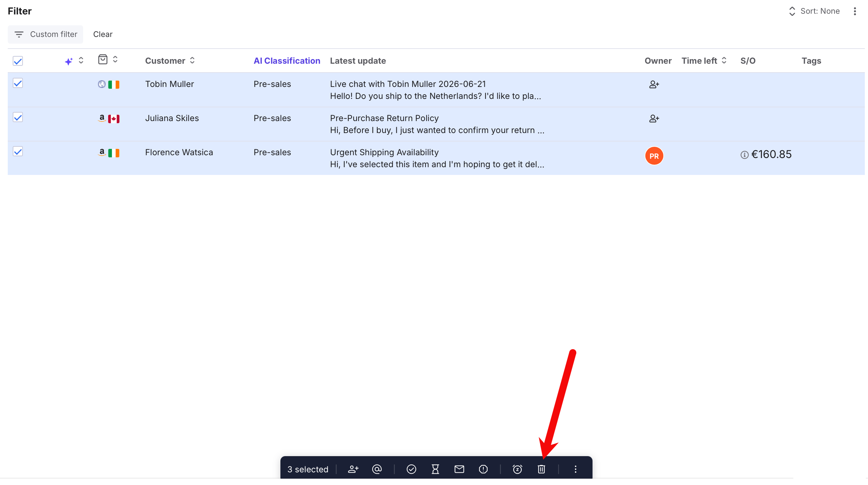This screenshot has width=868, height=485.
Task: Click the Tags column header
Action: point(811,61)
